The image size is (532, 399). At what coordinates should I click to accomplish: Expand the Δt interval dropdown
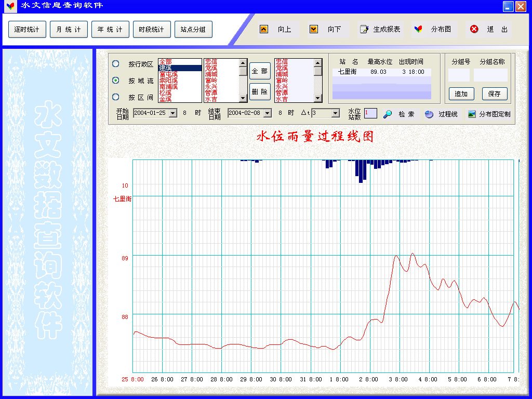336,113
